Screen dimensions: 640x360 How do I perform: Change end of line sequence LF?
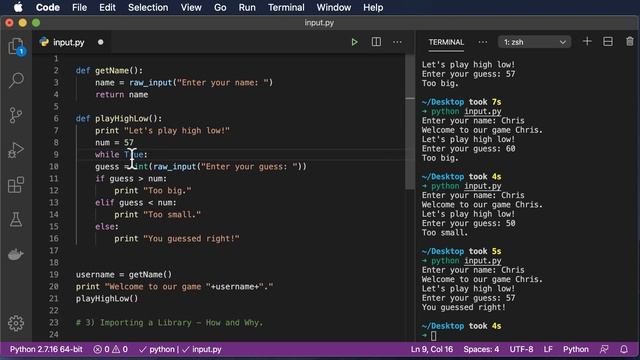click(x=548, y=349)
